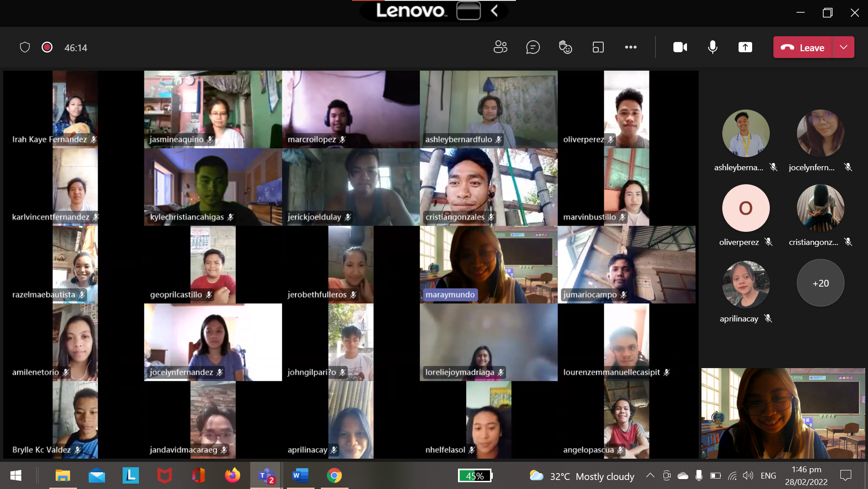Image resolution: width=868 pixels, height=489 pixels.
Task: Show the +20 more participants
Action: click(x=820, y=283)
